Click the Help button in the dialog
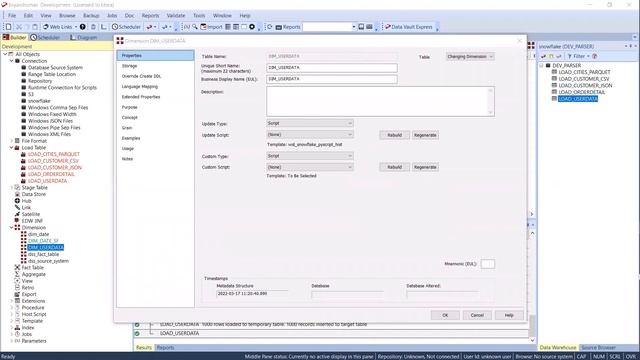Image resolution: width=640 pixels, height=360 pixels. pyautogui.click(x=509, y=315)
